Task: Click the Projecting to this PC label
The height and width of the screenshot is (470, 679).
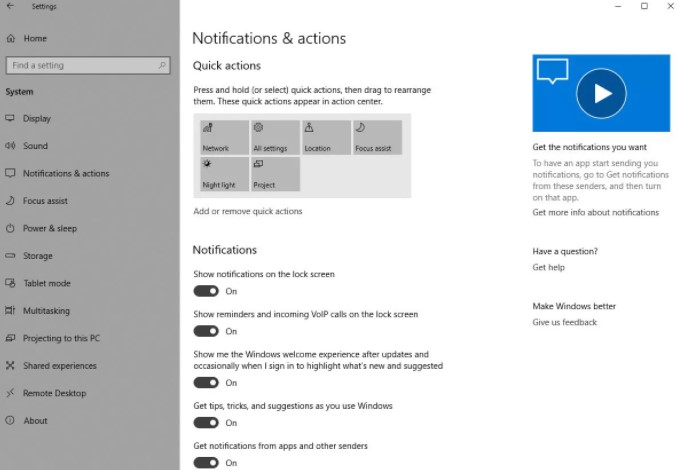Action: point(61,338)
